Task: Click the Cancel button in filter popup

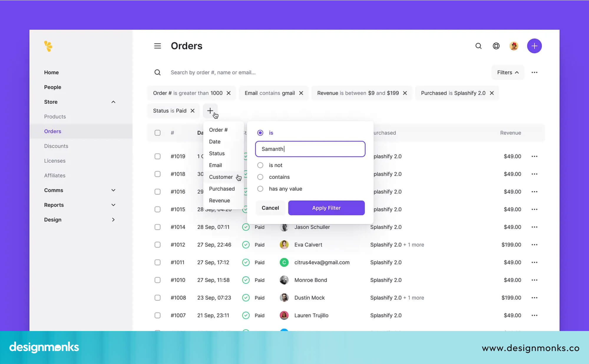Action: [270, 208]
